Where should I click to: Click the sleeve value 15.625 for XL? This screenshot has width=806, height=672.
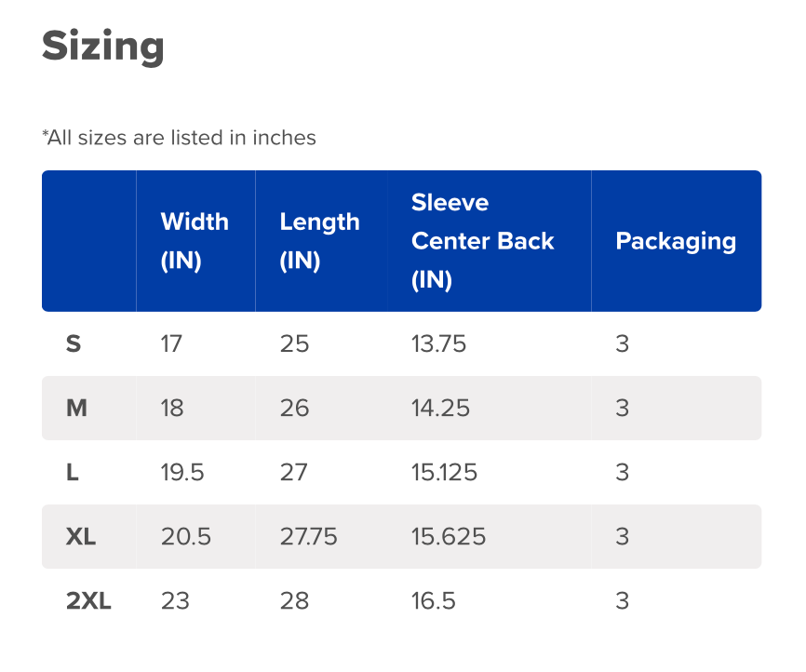[x=448, y=537]
